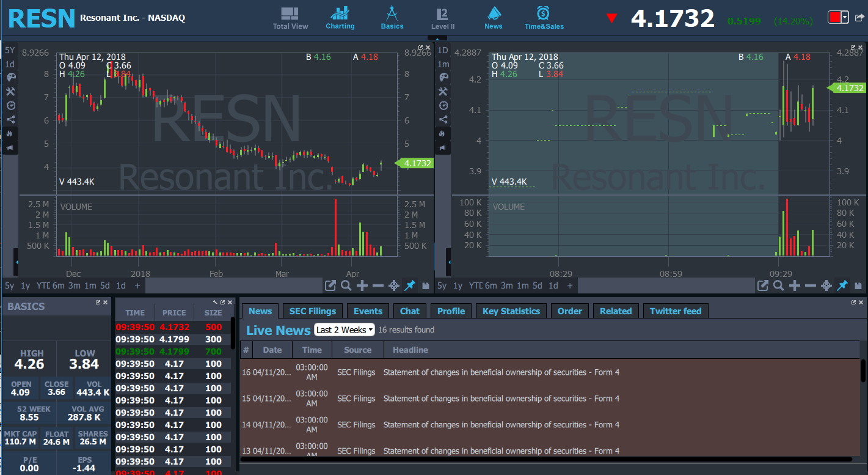Toggle the pin on left chart toolbar

(x=410, y=285)
